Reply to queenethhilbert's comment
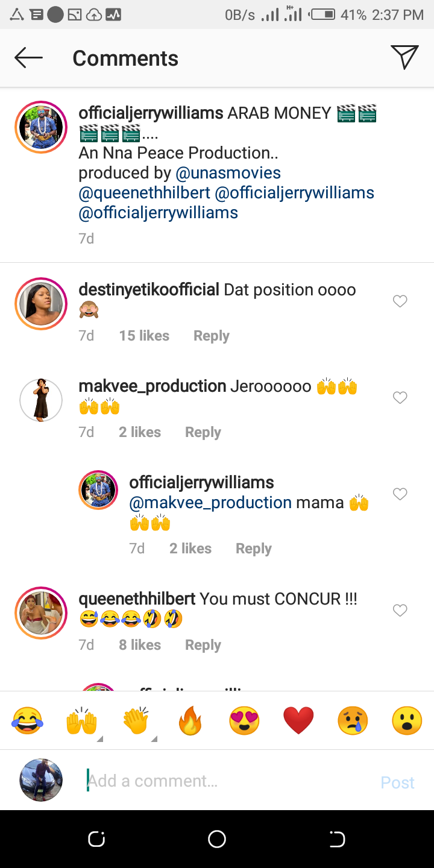 [x=203, y=645]
